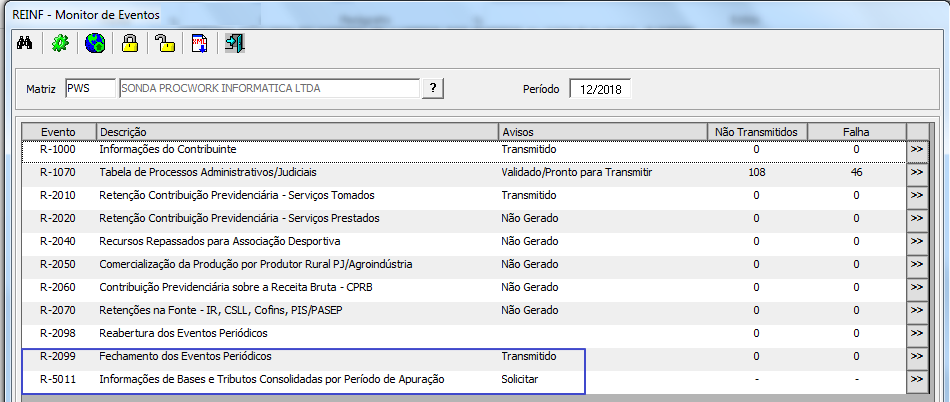
Task: Click the Período field 12/2018
Action: (x=600, y=89)
